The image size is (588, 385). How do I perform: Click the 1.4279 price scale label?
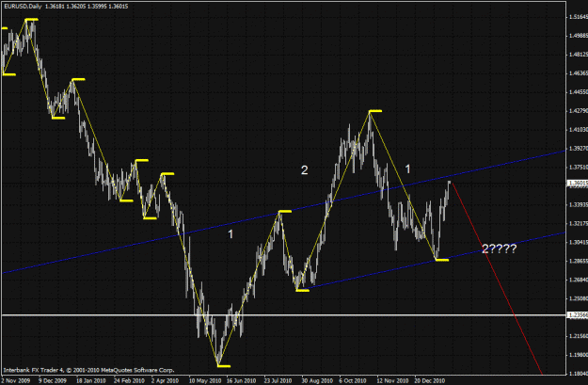click(x=579, y=111)
